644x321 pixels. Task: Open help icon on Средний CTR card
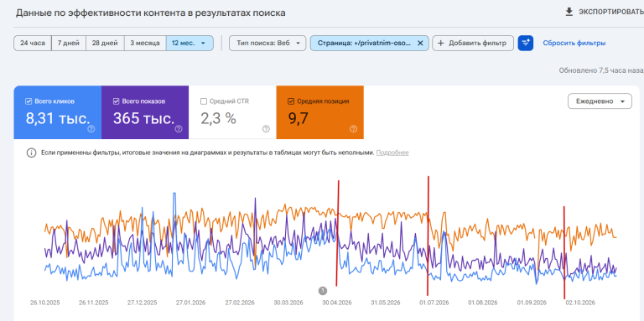(266, 129)
